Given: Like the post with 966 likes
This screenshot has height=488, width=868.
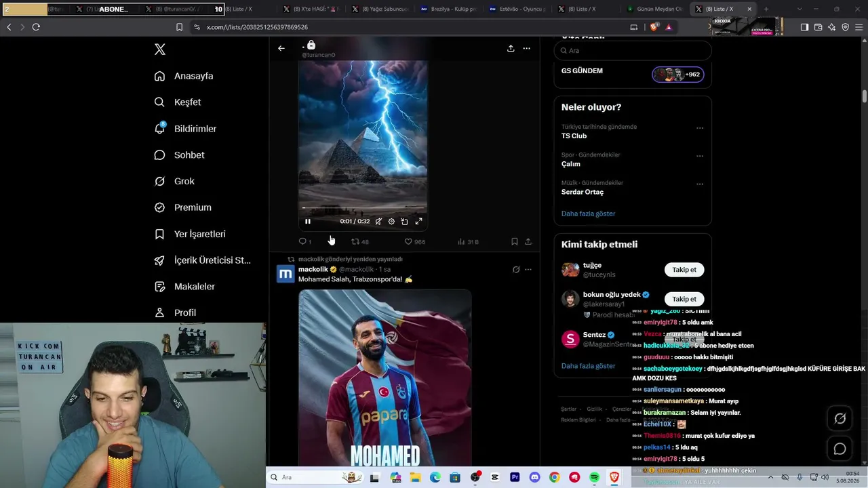Looking at the screenshot, I should coord(414,241).
